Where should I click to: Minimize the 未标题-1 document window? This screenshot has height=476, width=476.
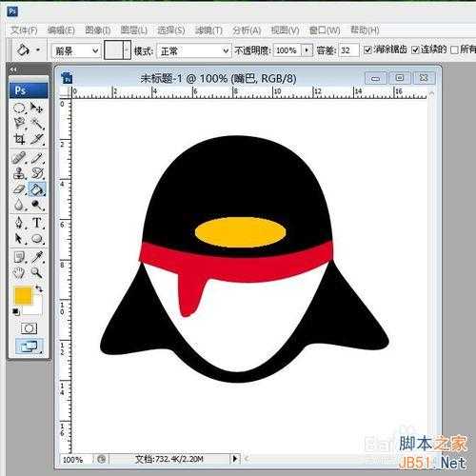click(x=375, y=78)
